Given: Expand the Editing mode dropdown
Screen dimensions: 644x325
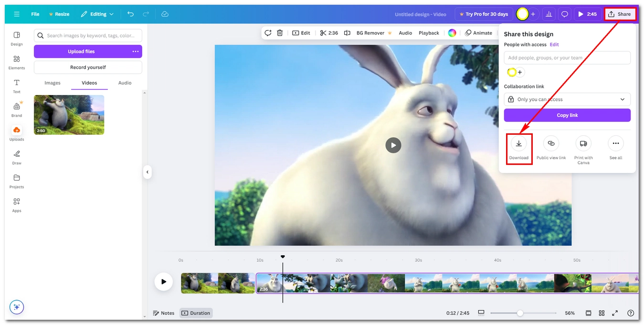Looking at the screenshot, I should tap(97, 14).
